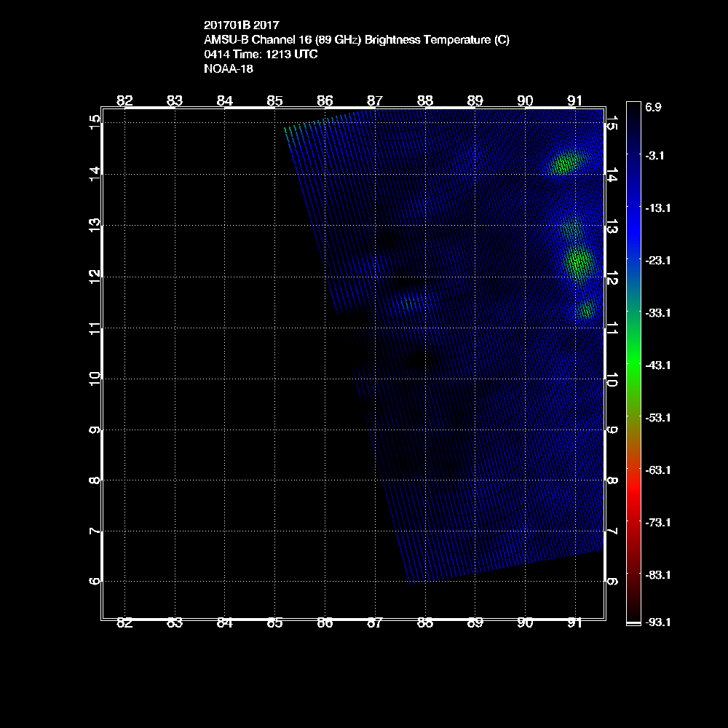
Task: Click latitude label 6 on the right axis
Action: tap(612, 582)
